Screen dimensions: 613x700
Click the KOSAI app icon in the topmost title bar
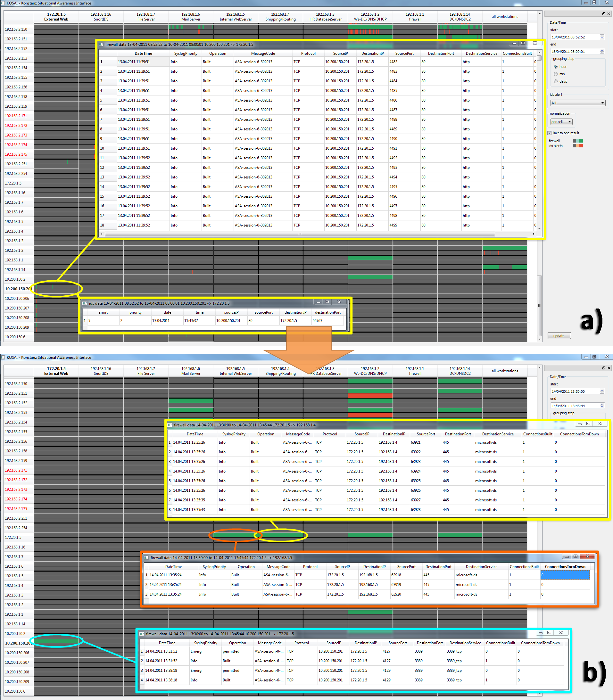[x=3, y=3]
